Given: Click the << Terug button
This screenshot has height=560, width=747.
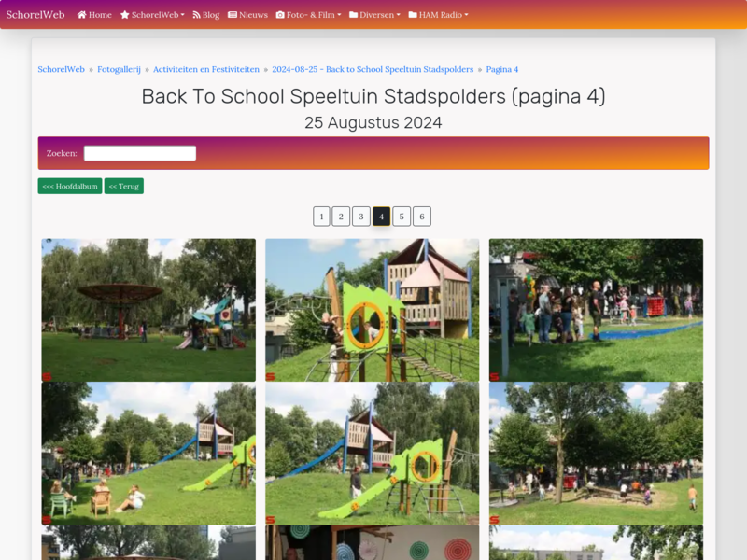Looking at the screenshot, I should tap(124, 186).
